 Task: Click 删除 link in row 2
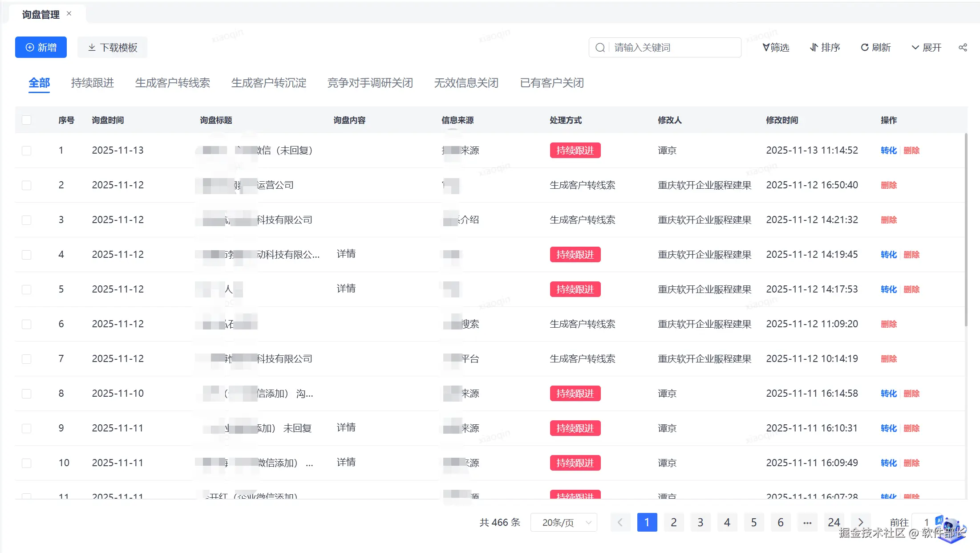[x=888, y=185]
